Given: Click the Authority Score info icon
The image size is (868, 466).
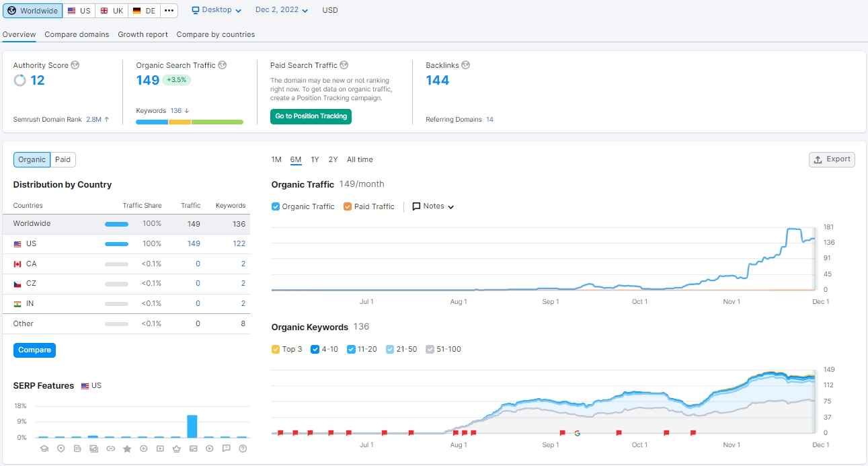Looking at the screenshot, I should 75,65.
